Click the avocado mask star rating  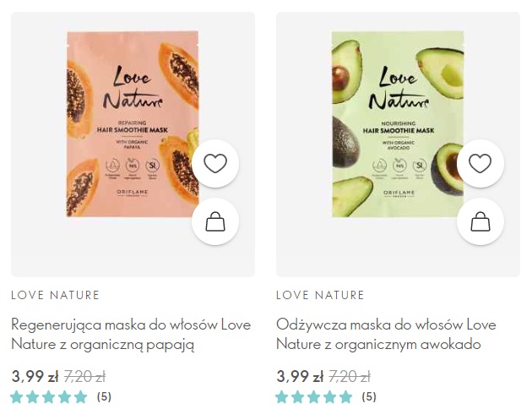[x=313, y=396]
